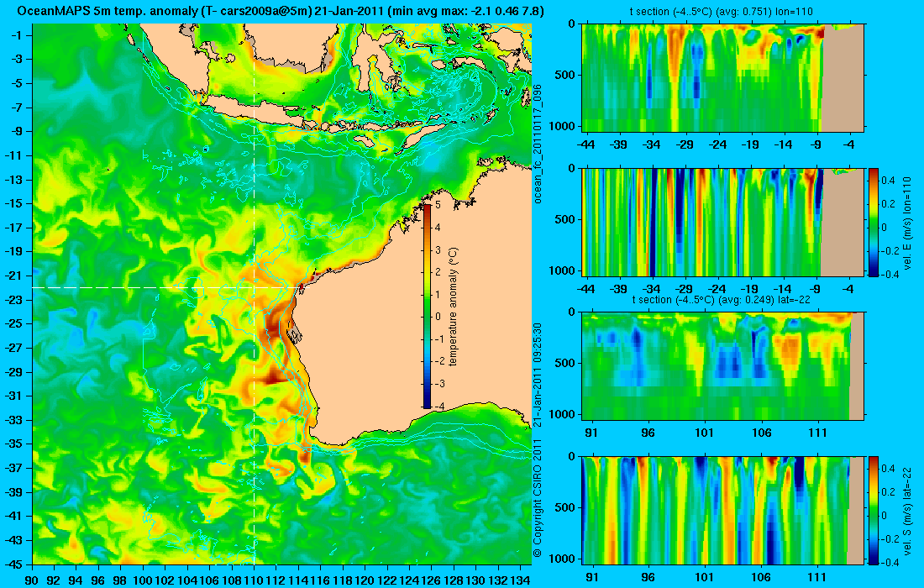Click the white dashed latitude -22 line

168,287
